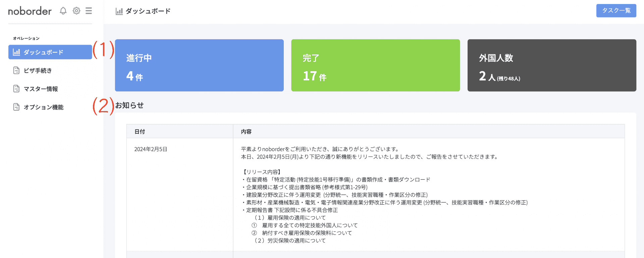Click the document icon next to マスター情報

coord(16,89)
